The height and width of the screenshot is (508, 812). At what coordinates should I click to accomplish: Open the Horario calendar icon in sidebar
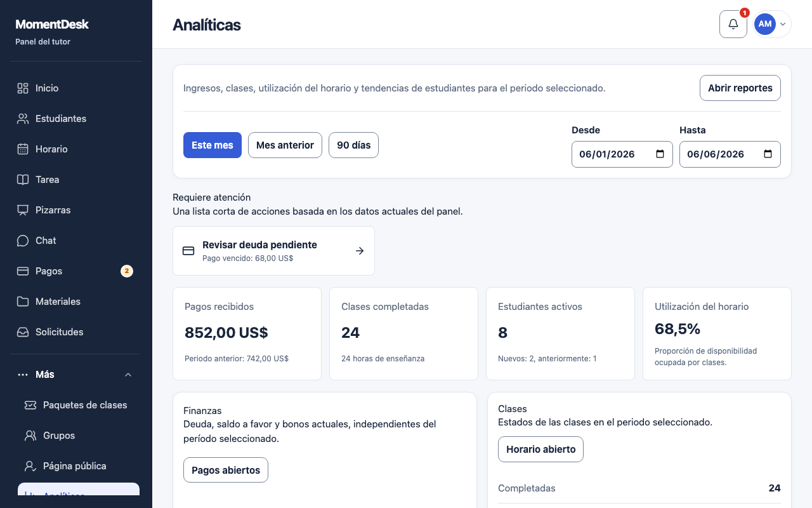(23, 149)
